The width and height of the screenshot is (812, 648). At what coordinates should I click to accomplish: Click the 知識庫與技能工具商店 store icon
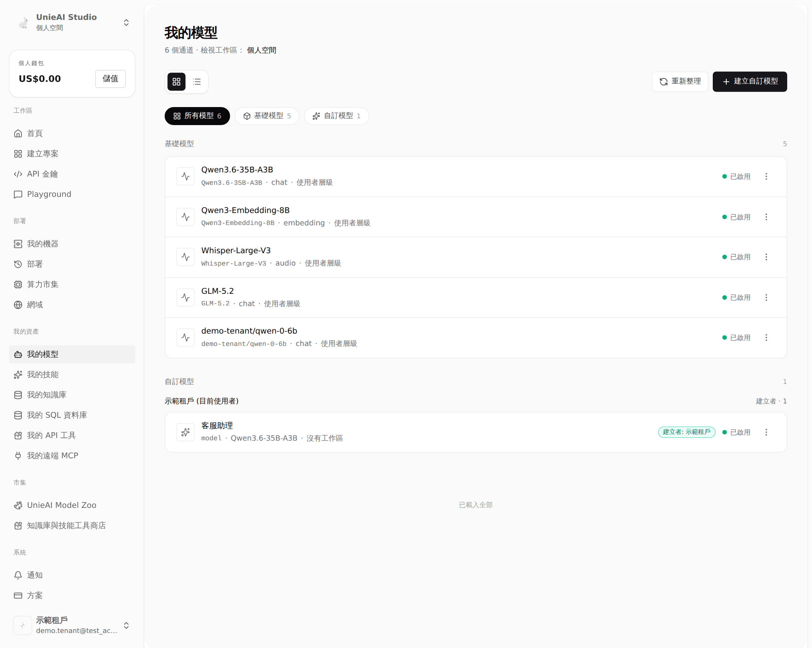click(18, 526)
